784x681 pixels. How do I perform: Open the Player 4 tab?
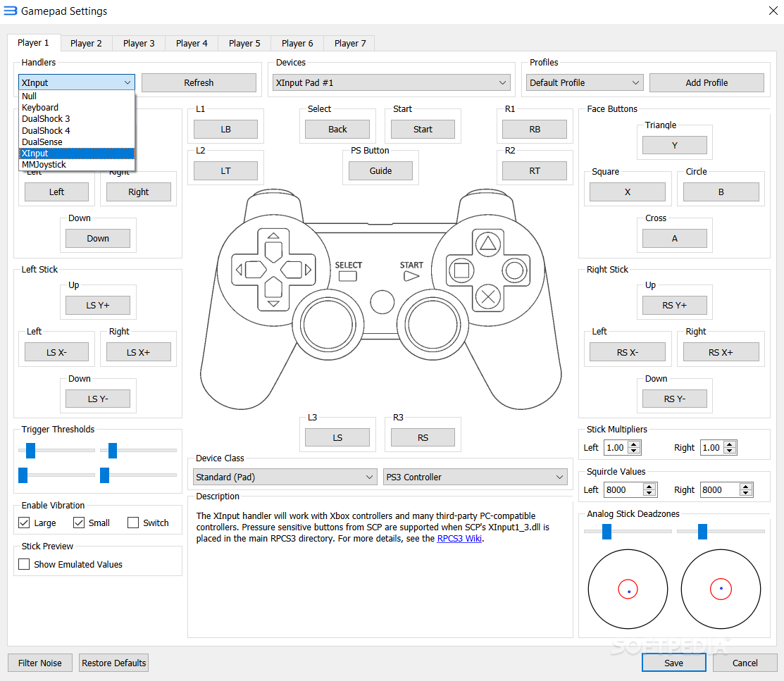192,44
